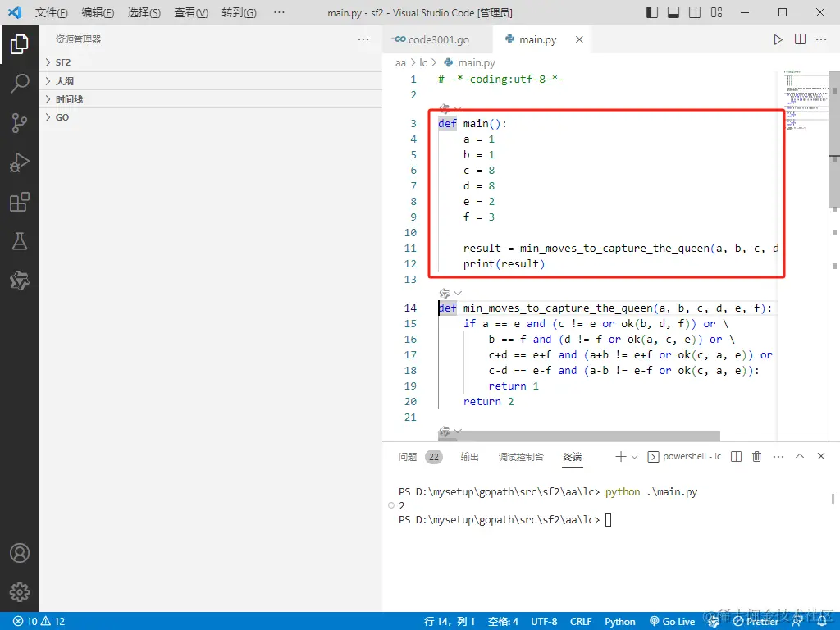Expand the SF2 folder section
This screenshot has width=840, height=630.
(211, 62)
